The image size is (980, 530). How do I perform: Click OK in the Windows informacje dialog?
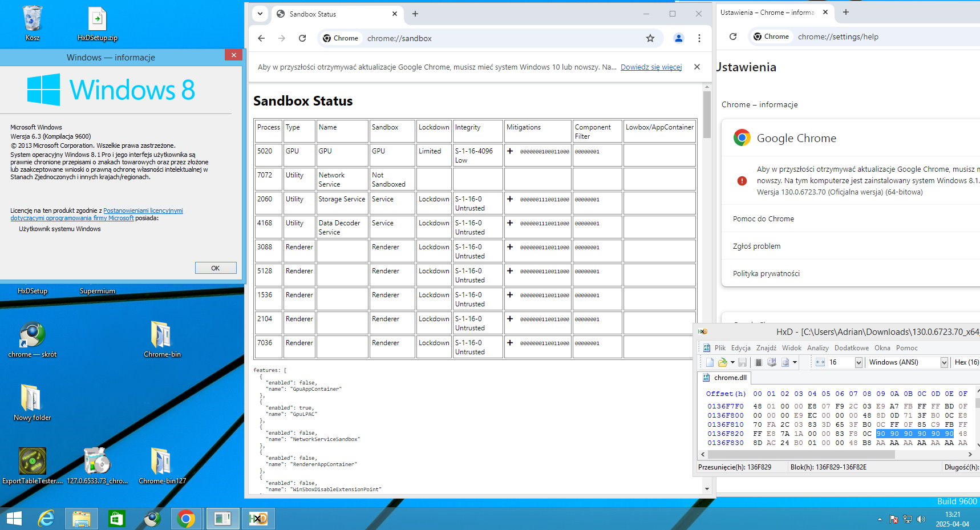[x=216, y=268]
